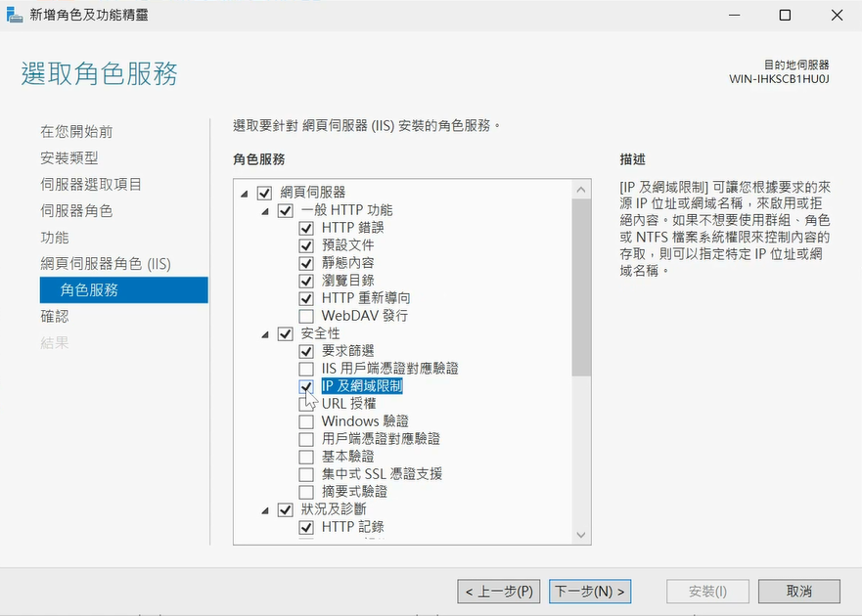This screenshot has height=616, width=862.
Task: Click the 下一步(N) button
Action: [590, 592]
